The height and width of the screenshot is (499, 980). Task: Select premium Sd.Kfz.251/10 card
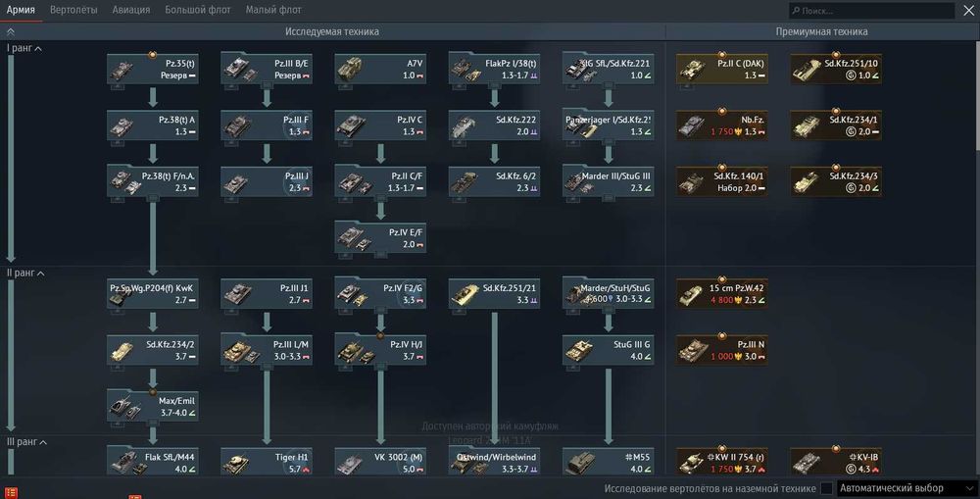pyautogui.click(x=836, y=69)
